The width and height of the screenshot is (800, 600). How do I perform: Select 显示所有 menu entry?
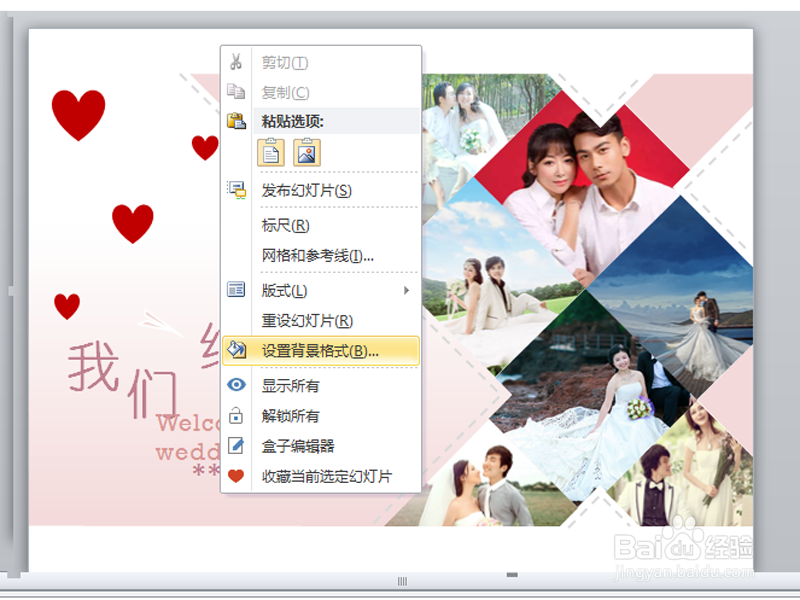pos(321,386)
